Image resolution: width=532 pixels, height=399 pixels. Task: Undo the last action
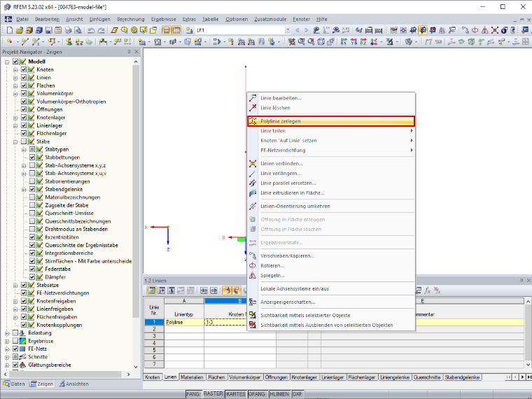pos(91,30)
